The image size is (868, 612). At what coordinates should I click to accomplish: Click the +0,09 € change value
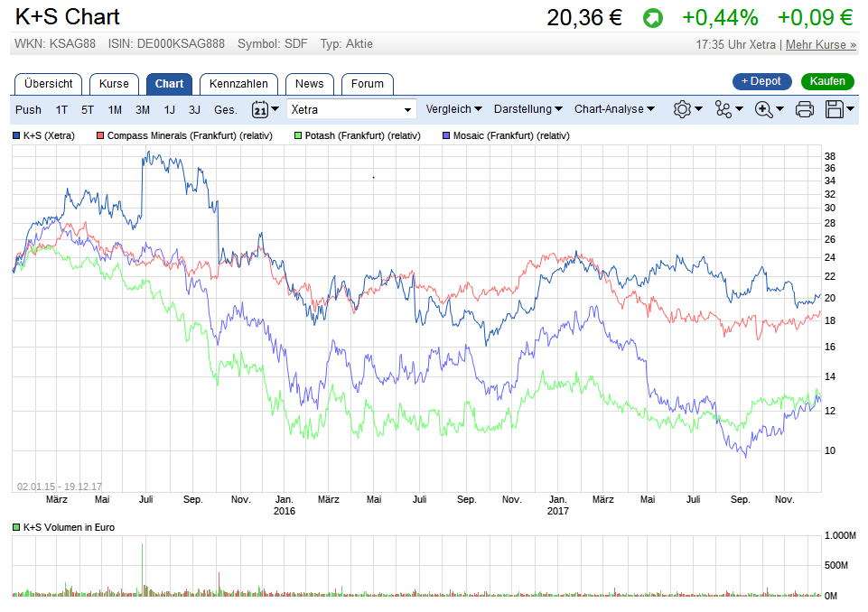(x=815, y=18)
